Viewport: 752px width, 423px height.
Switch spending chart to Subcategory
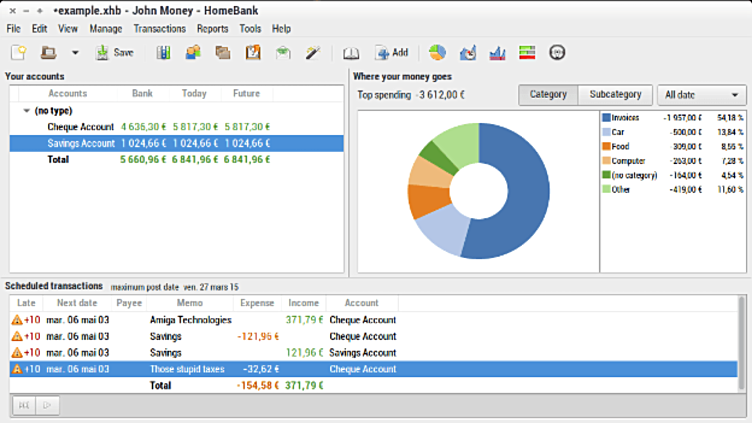615,95
